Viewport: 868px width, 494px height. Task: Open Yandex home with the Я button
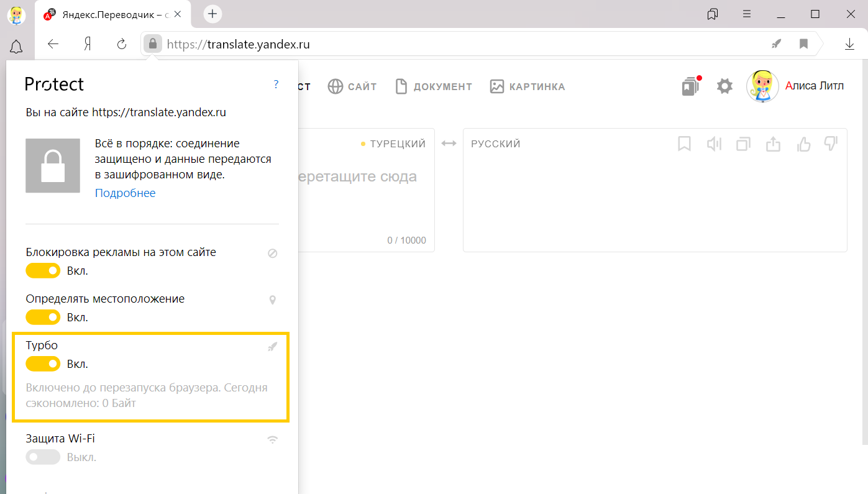[88, 44]
